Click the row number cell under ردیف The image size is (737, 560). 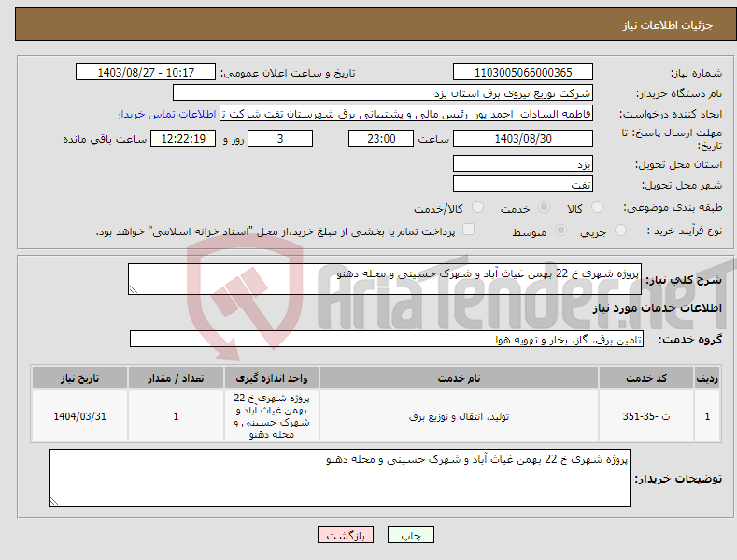(x=707, y=416)
